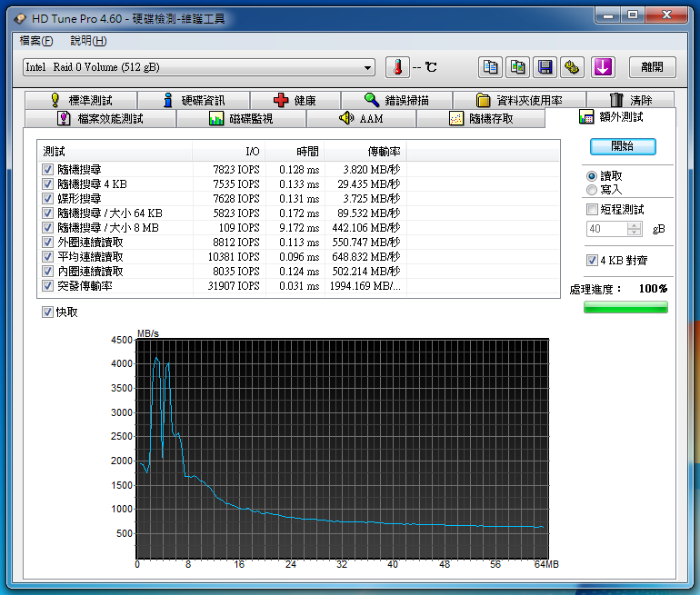
Task: Click the 7823 IOPS value
Action: 236,170
